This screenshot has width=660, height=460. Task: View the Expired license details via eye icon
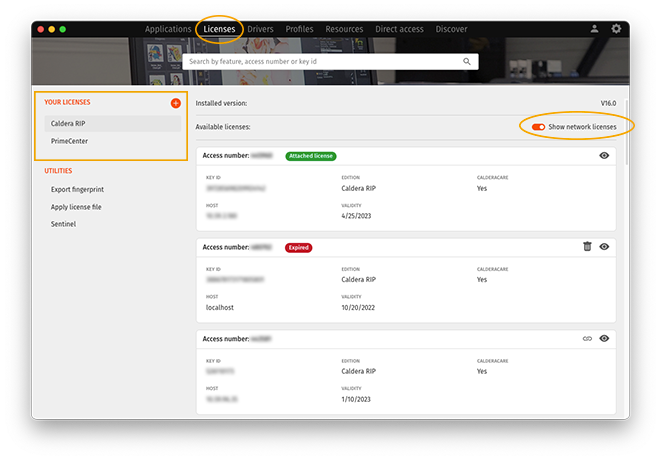604,247
